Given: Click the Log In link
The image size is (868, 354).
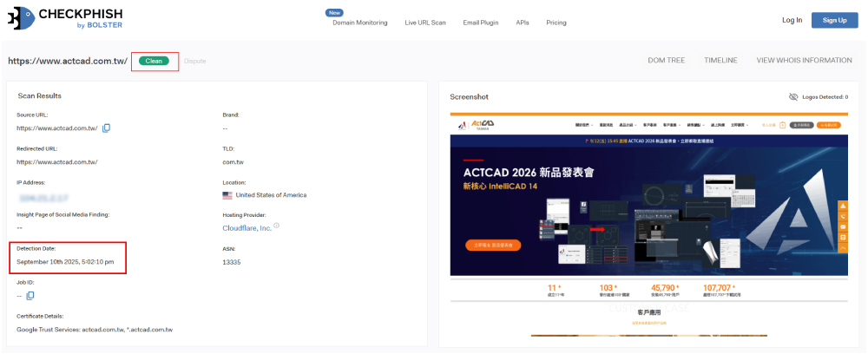Looking at the screenshot, I should [792, 20].
